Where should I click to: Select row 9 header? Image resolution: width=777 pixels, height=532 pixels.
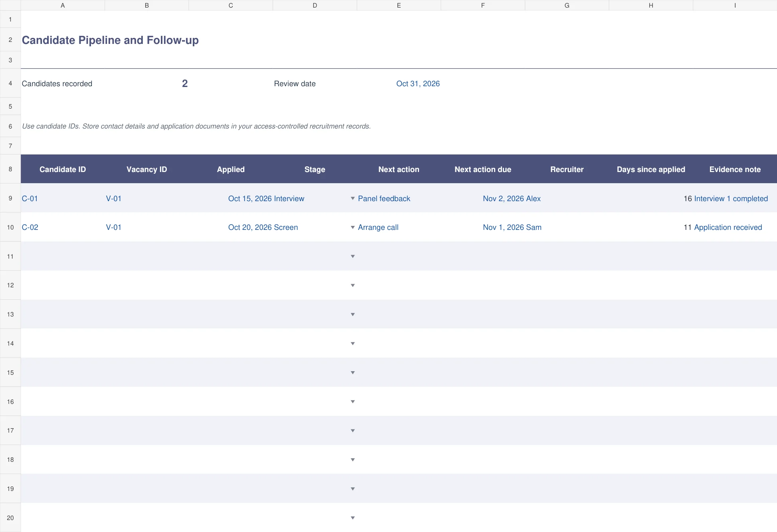point(10,198)
